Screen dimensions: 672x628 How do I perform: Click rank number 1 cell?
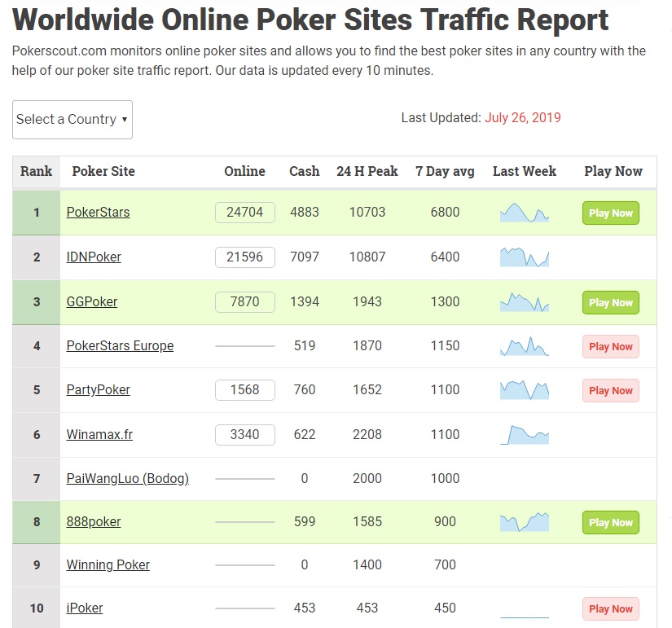pos(37,213)
